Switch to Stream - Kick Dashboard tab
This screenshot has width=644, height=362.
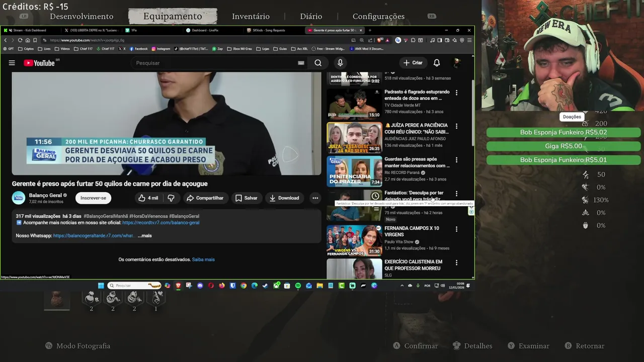pos(30,30)
